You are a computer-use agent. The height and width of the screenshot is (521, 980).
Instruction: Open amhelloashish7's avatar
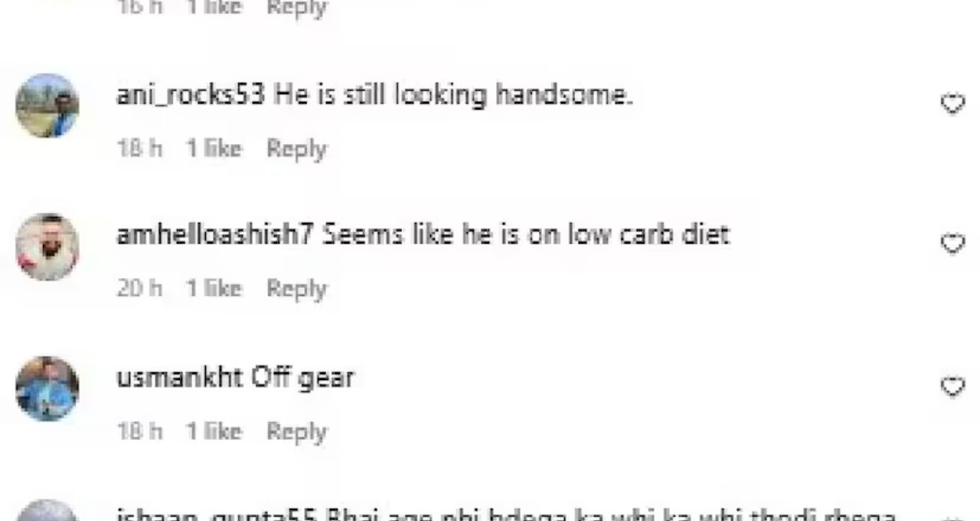(x=47, y=247)
